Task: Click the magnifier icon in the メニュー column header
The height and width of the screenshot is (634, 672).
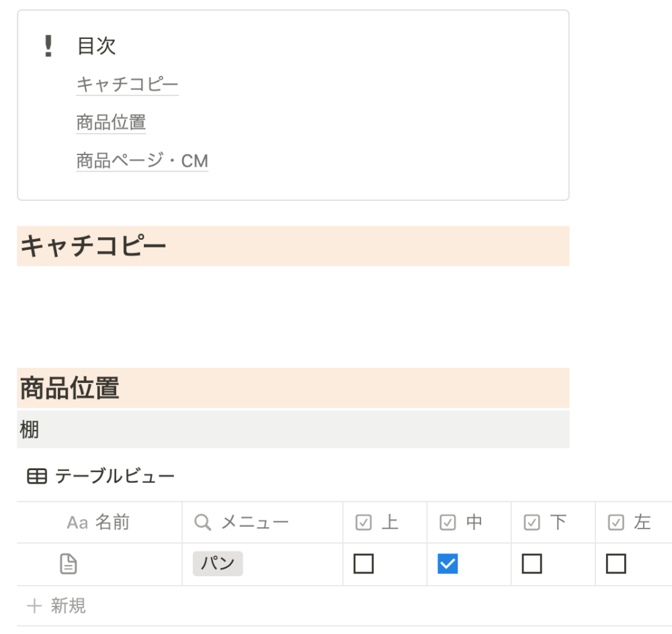Action: [x=203, y=523]
